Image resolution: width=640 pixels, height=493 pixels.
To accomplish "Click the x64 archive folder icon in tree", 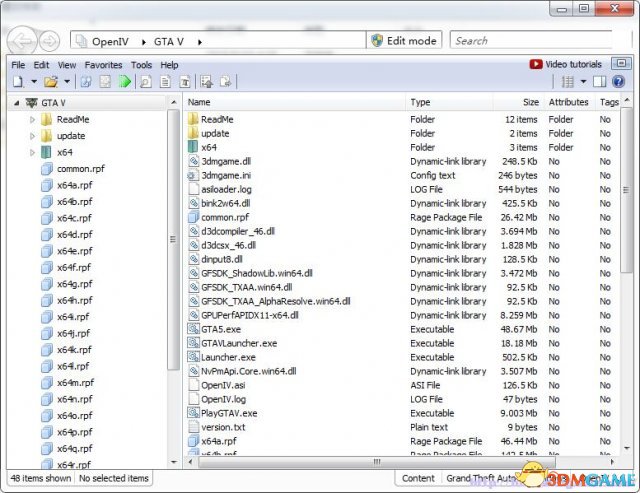I will (46, 152).
